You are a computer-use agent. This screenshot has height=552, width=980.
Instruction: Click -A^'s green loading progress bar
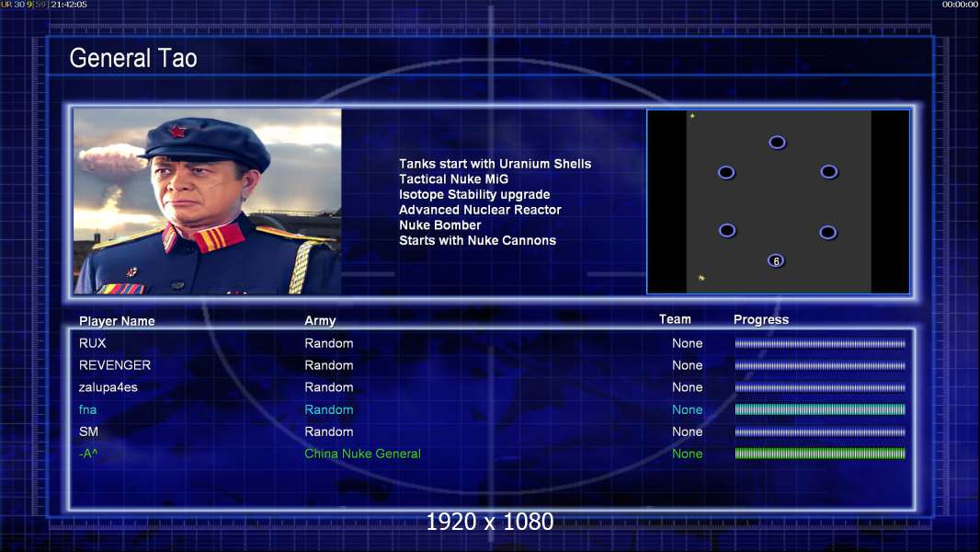(820, 454)
